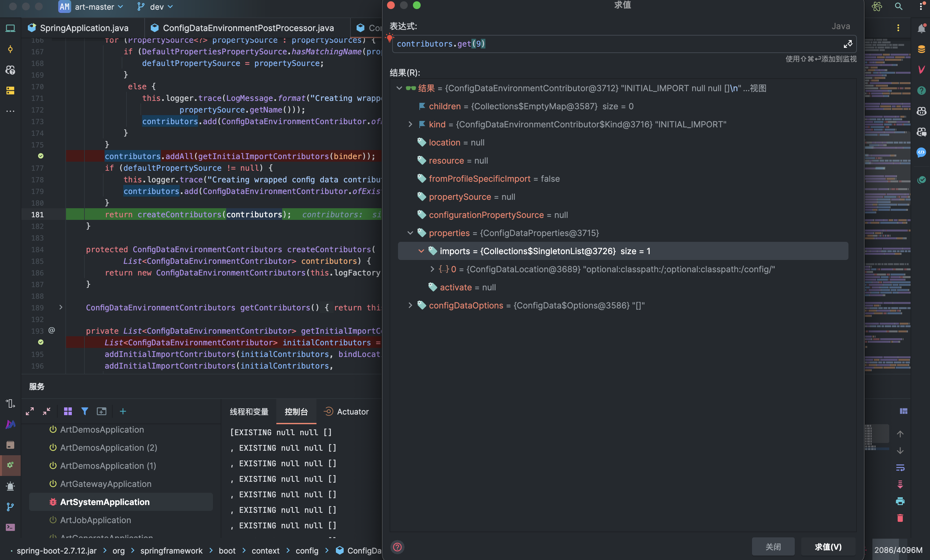Click the trash clear console icon
This screenshot has width=930, height=560.
tap(900, 518)
